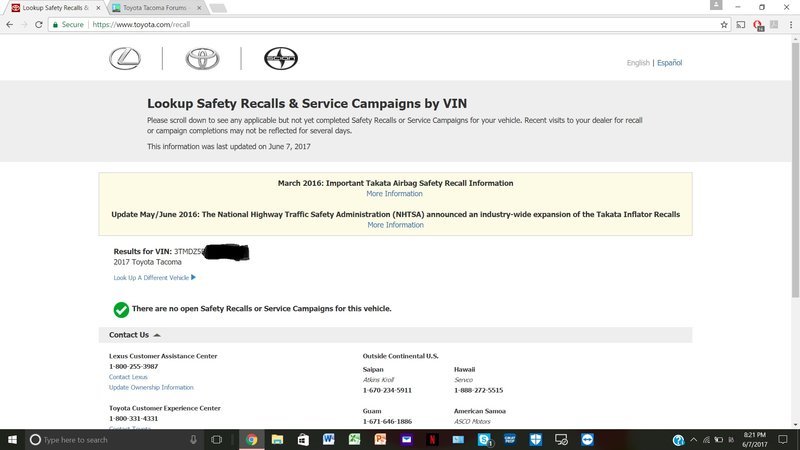Open the purple mail app taskbar icon
The width and height of the screenshot is (800, 450).
(x=406, y=439)
